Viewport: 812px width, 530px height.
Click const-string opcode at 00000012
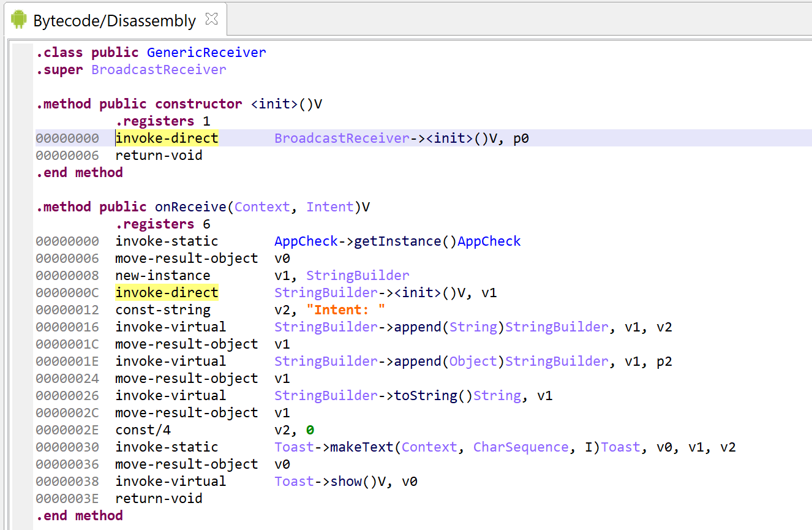pos(163,310)
